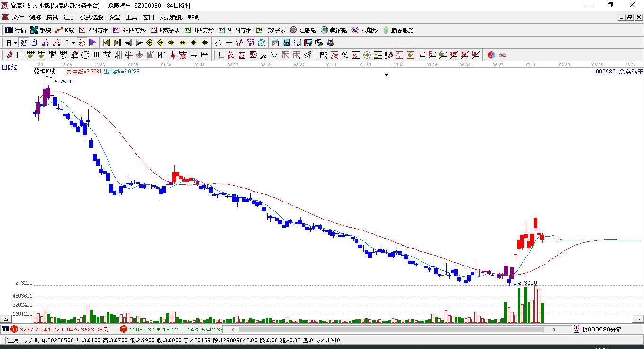
Task: Toggle the red boxed 区 indicator button
Action: (82, 43)
